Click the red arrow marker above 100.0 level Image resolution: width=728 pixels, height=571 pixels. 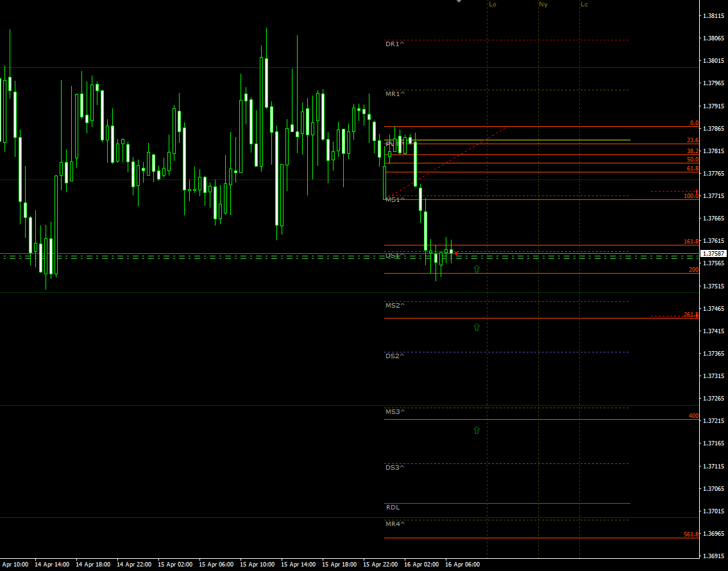coord(697,191)
